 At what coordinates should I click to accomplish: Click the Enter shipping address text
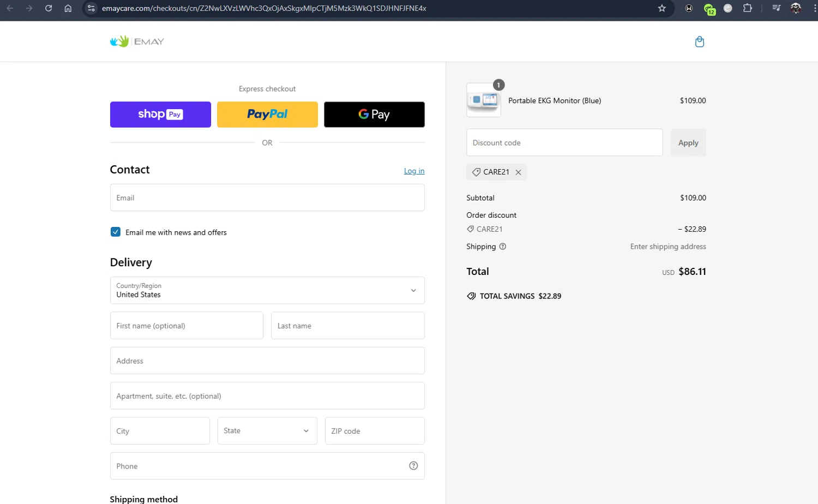(668, 247)
